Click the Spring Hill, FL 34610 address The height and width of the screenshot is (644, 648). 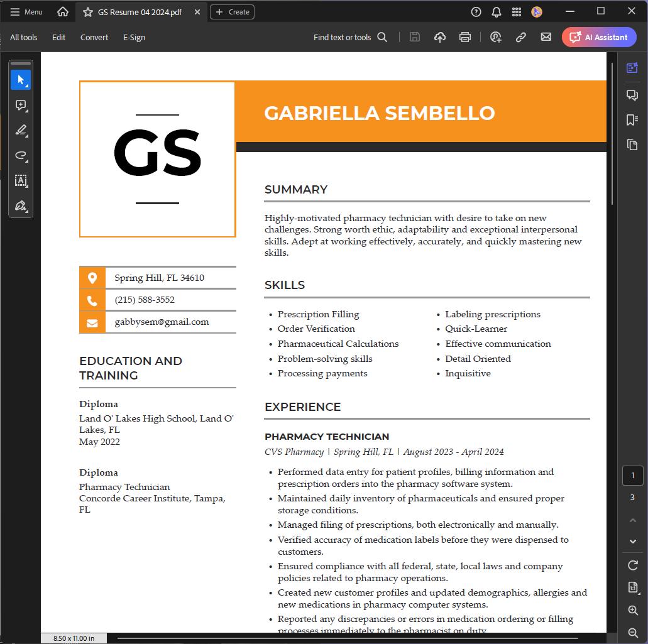(159, 278)
